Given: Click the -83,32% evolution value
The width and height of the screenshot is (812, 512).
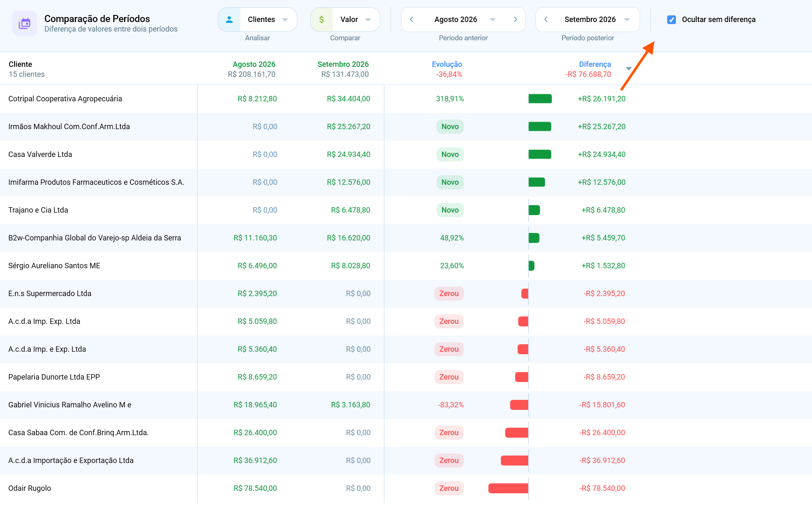Looking at the screenshot, I should click(x=451, y=405).
